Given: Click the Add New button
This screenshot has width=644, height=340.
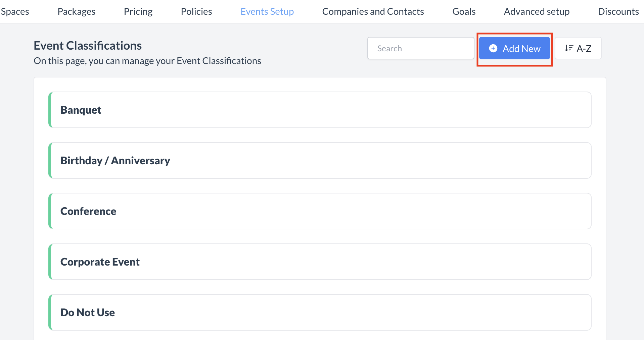Looking at the screenshot, I should coord(514,48).
